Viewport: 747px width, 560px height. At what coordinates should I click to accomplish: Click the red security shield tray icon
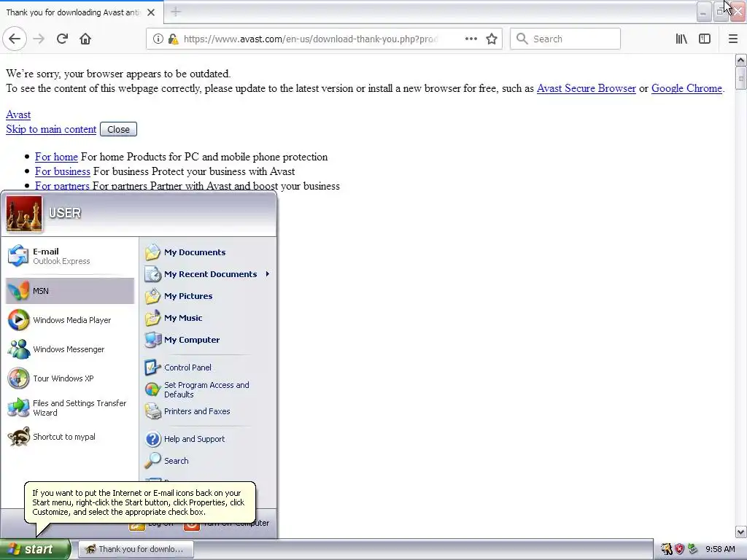(679, 549)
